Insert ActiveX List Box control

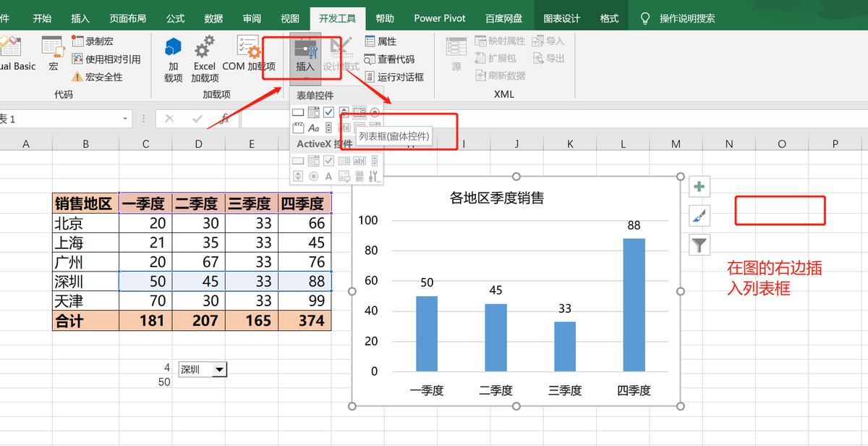click(x=344, y=161)
